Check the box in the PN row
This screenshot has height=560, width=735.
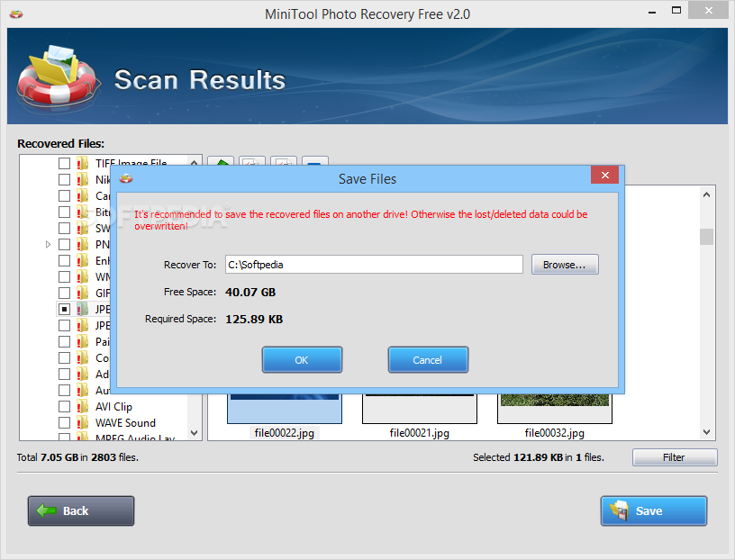64,244
